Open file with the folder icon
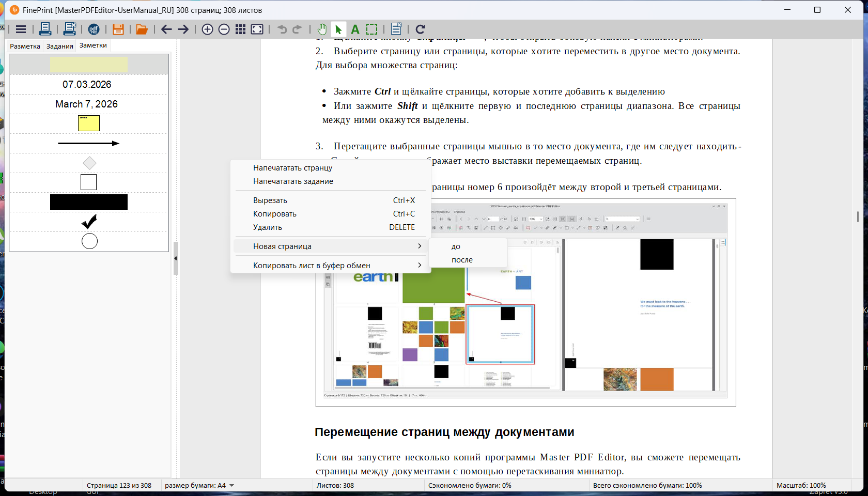This screenshot has width=868, height=496. tap(142, 29)
